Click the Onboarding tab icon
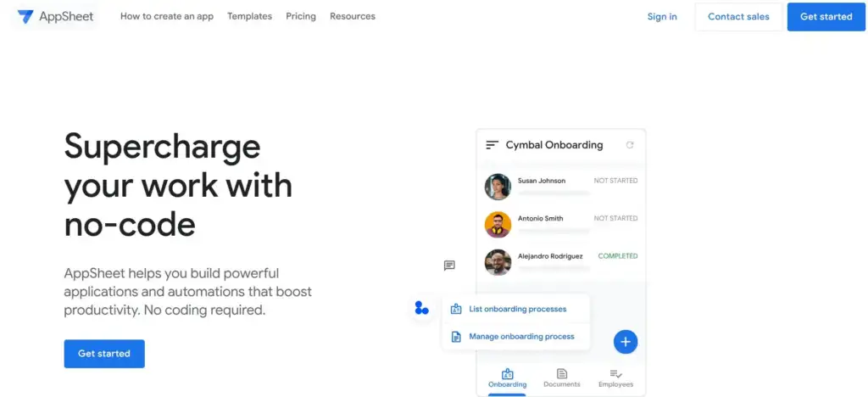This screenshot has height=397, width=868. point(508,374)
